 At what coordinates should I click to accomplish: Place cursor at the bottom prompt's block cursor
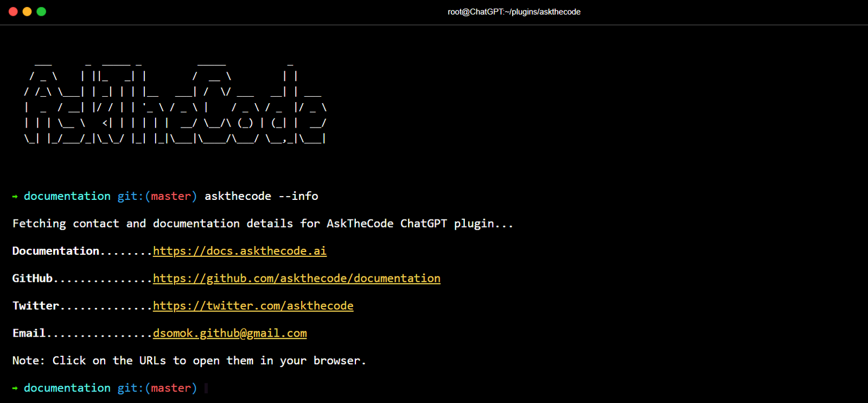point(206,388)
